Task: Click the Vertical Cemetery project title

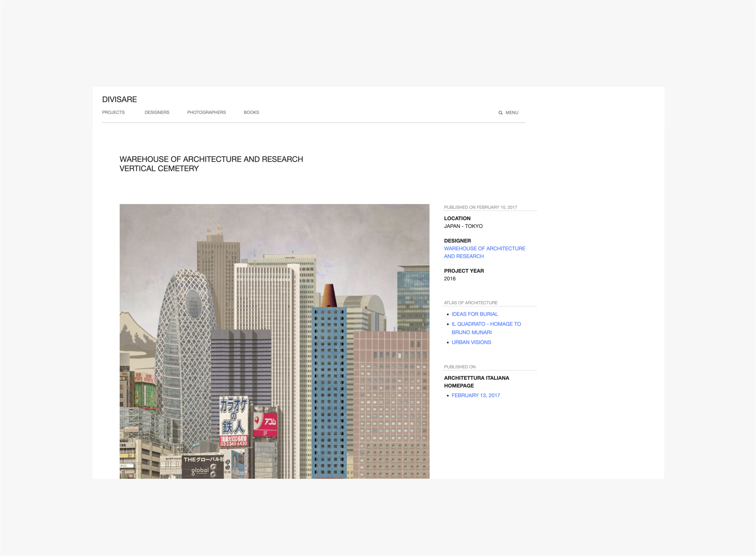Action: [159, 169]
